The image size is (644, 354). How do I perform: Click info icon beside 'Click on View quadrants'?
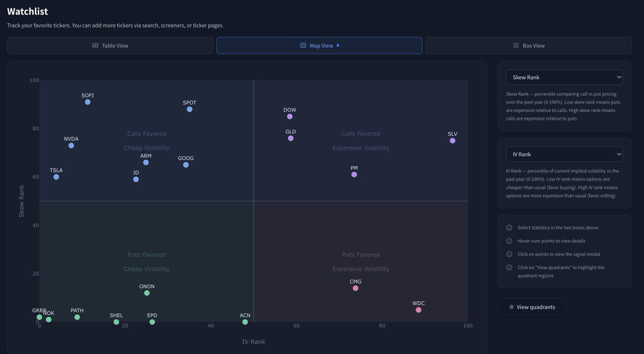point(509,267)
